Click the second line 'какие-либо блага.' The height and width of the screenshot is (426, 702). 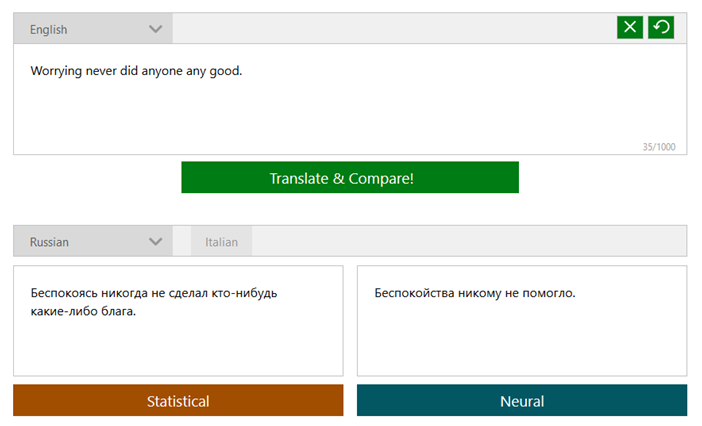pyautogui.click(x=83, y=311)
